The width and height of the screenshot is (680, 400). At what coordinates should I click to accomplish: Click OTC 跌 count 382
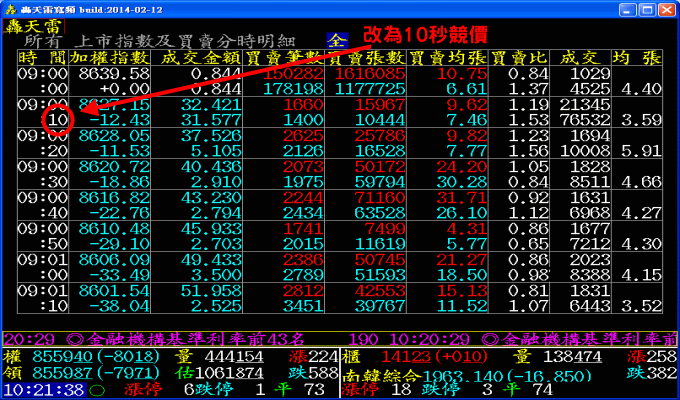pyautogui.click(x=661, y=373)
